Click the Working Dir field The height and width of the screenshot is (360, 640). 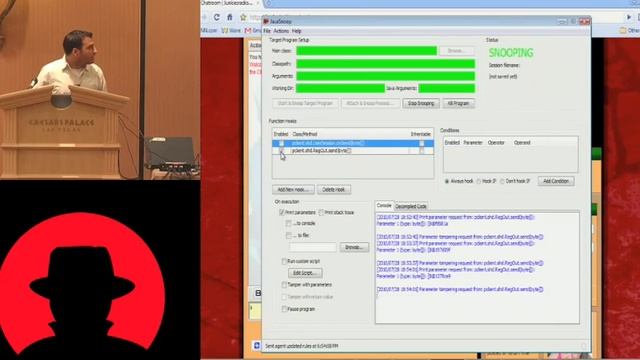(x=340, y=88)
